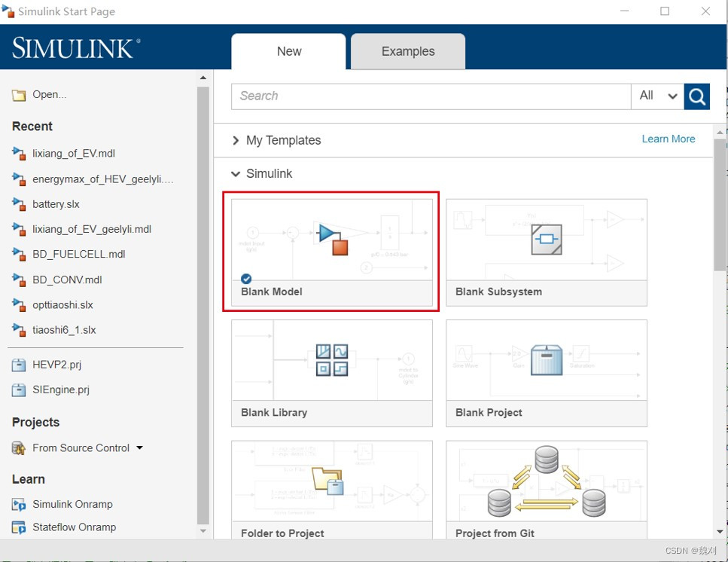
Task: Click the Open folder icon
Action: pos(19,95)
